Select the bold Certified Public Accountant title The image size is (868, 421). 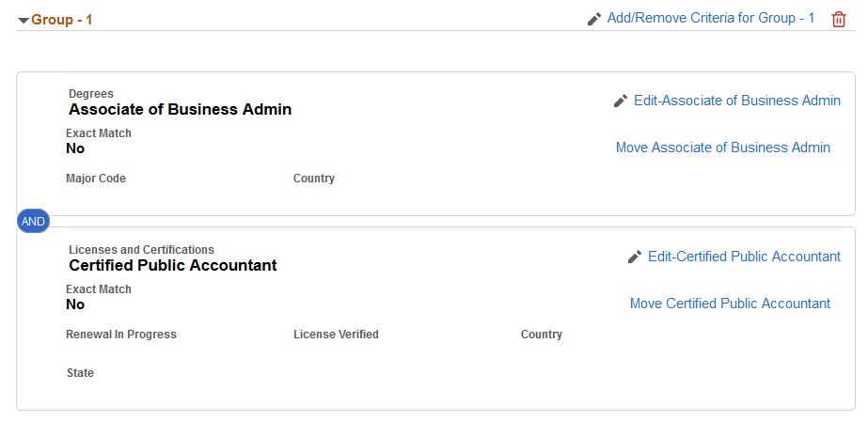173,265
